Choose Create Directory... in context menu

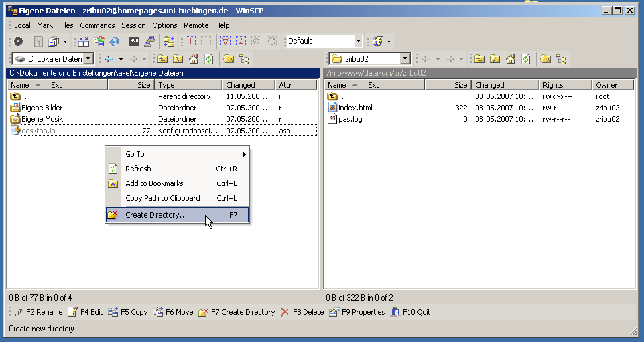coord(178,215)
